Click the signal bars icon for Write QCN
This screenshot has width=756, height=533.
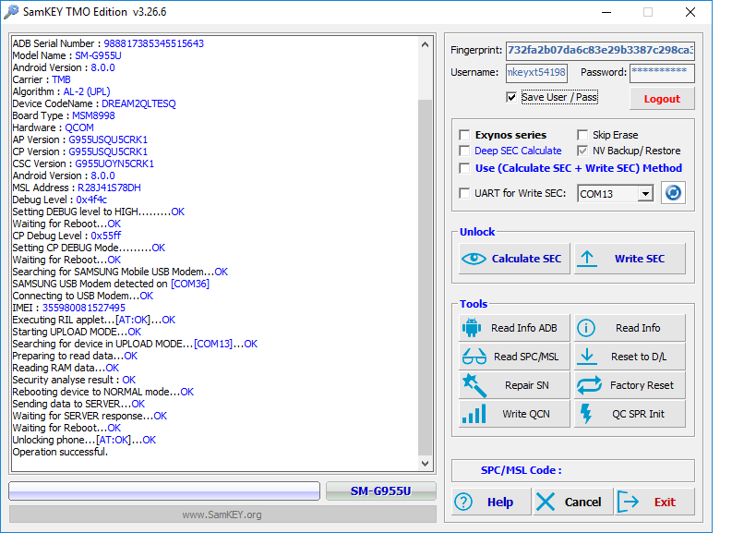point(474,415)
